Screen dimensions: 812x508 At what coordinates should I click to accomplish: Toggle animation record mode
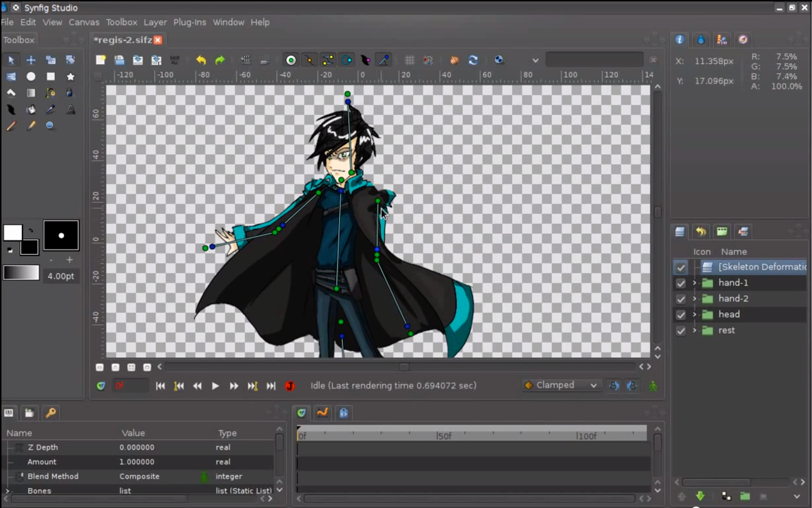coord(653,386)
